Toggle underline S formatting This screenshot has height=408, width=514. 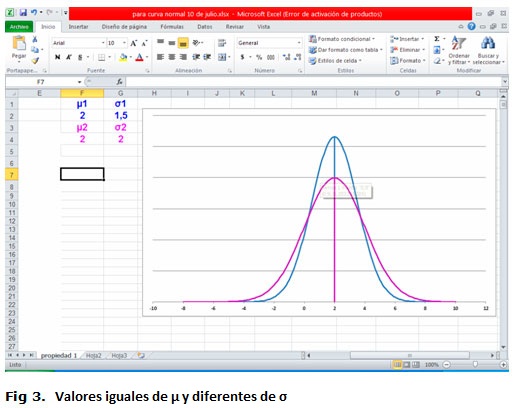(x=80, y=57)
